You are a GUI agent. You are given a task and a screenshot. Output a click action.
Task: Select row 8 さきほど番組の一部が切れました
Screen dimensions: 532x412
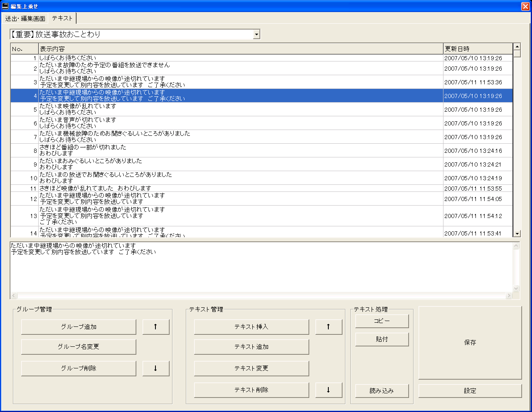[x=261, y=150]
